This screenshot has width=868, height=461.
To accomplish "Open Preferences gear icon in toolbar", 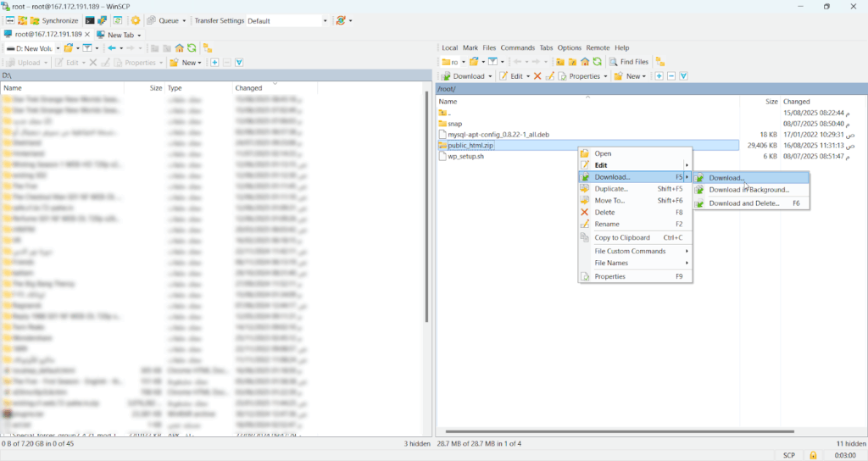I will (136, 20).
